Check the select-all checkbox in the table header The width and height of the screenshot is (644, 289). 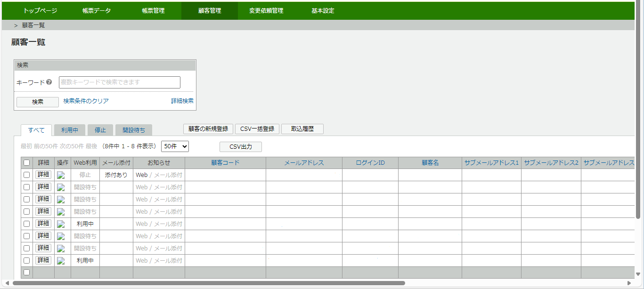(26, 162)
